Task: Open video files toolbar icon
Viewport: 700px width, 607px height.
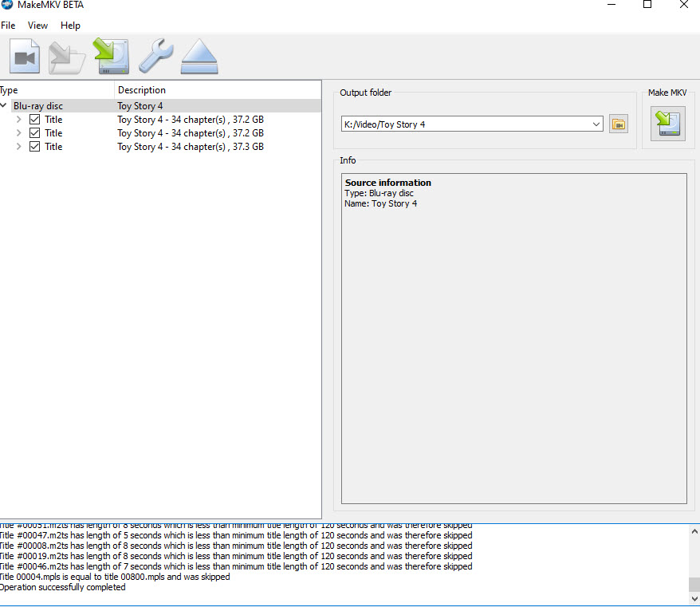Action: click(25, 57)
